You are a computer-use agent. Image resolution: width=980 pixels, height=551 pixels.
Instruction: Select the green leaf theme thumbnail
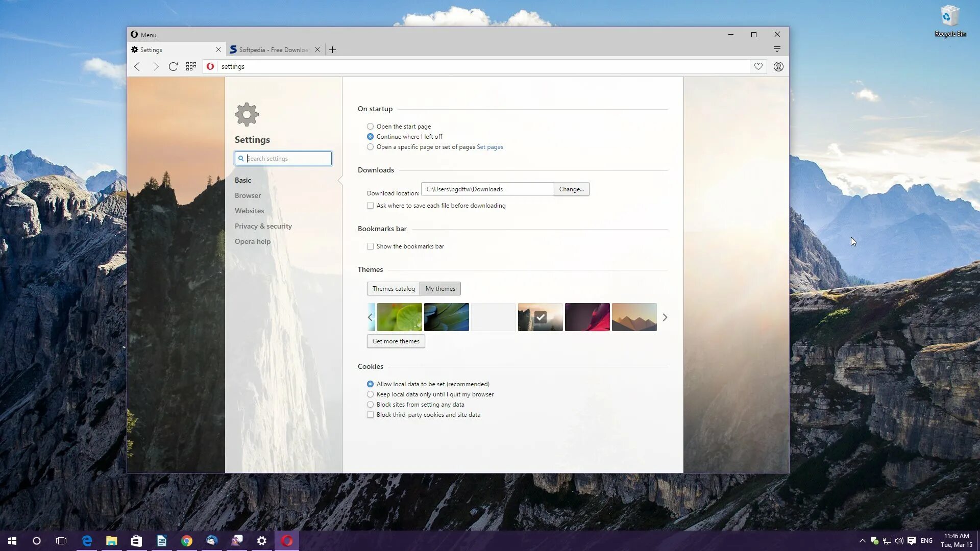click(x=399, y=317)
